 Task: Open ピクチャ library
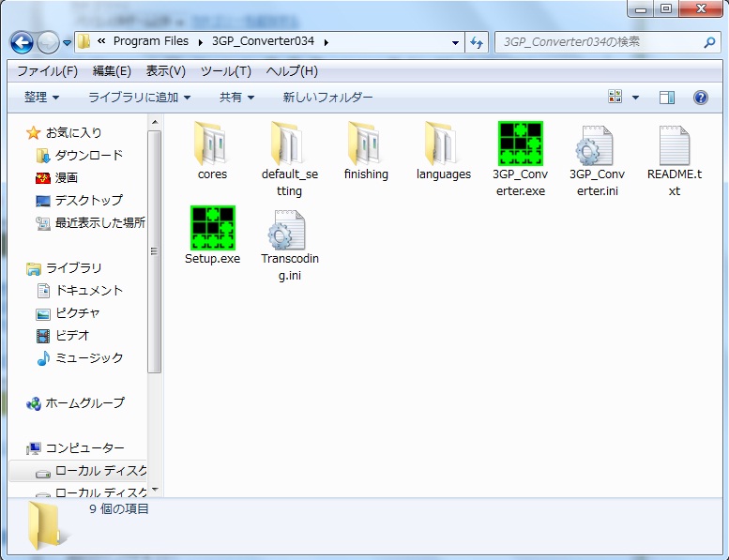coord(68,313)
